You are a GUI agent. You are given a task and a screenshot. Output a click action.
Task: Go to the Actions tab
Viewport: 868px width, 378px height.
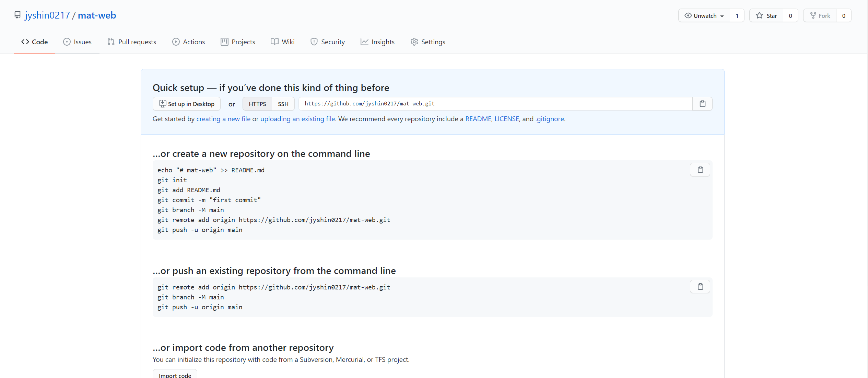point(188,42)
